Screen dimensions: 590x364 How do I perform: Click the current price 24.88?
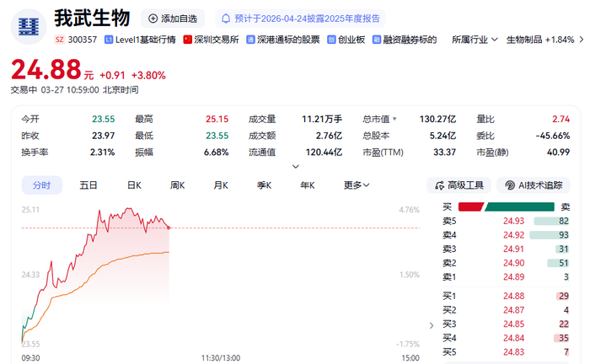pyautogui.click(x=46, y=70)
